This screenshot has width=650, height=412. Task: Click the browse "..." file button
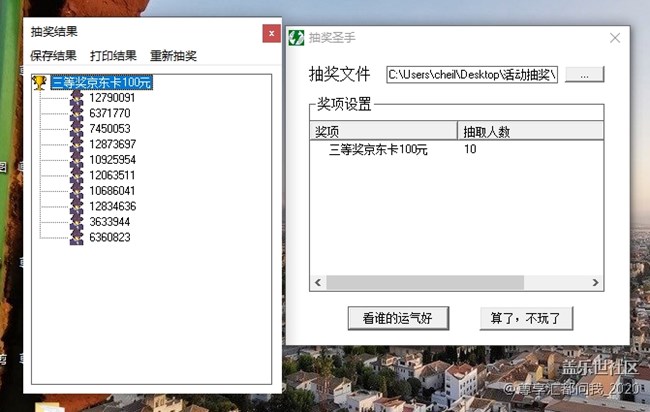click(585, 75)
